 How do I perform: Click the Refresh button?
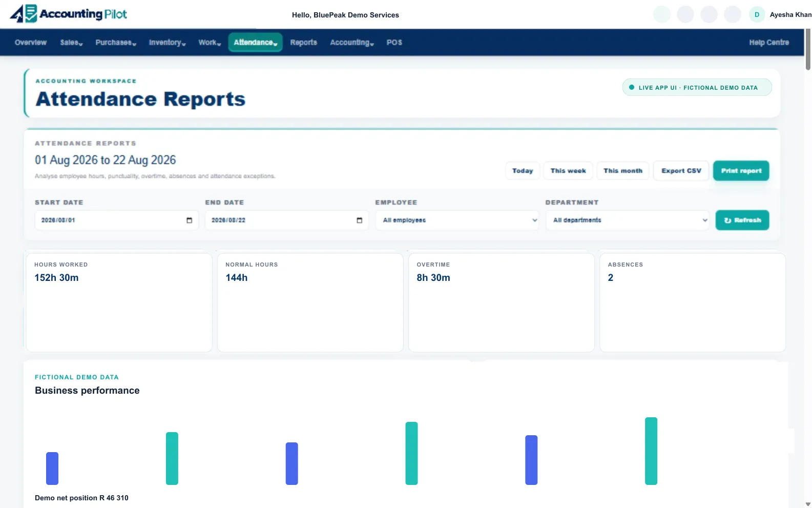click(x=742, y=220)
